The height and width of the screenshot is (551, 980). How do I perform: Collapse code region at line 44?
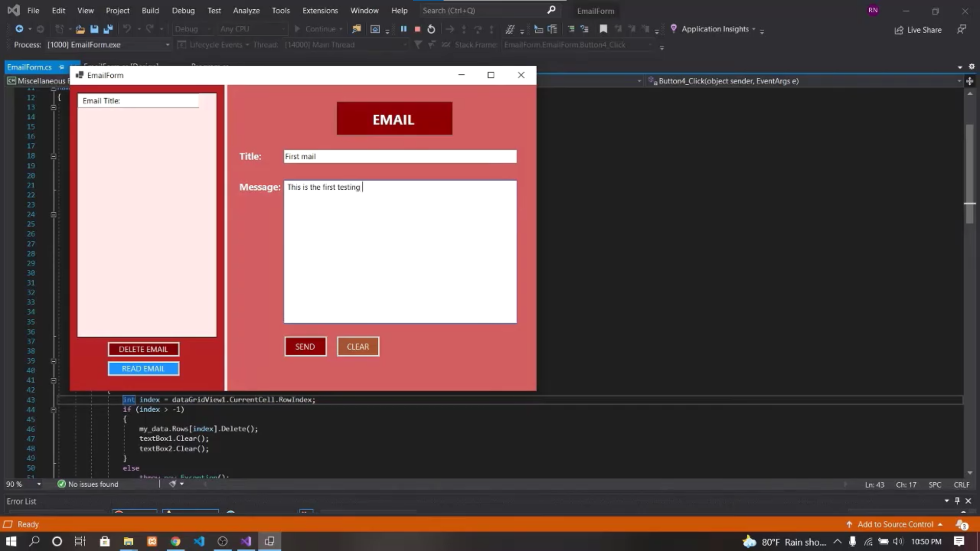(54, 409)
